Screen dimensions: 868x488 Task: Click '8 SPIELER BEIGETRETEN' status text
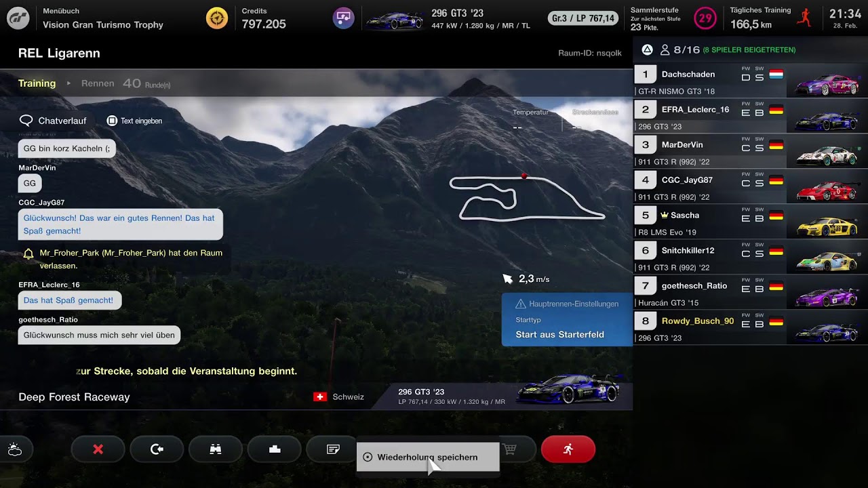pos(749,50)
